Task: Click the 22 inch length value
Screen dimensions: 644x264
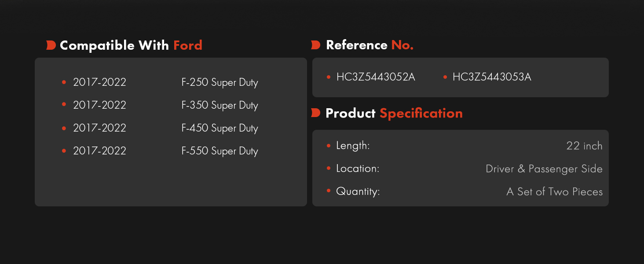Action: click(x=585, y=146)
